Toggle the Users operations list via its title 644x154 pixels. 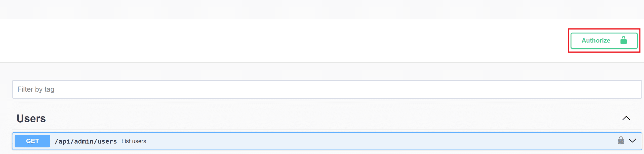coord(31,119)
